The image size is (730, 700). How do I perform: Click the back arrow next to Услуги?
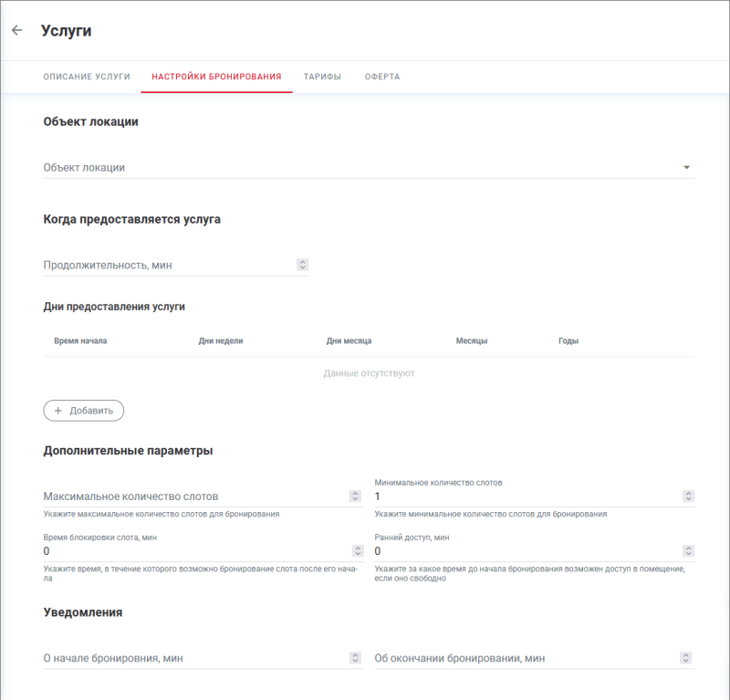tap(16, 29)
